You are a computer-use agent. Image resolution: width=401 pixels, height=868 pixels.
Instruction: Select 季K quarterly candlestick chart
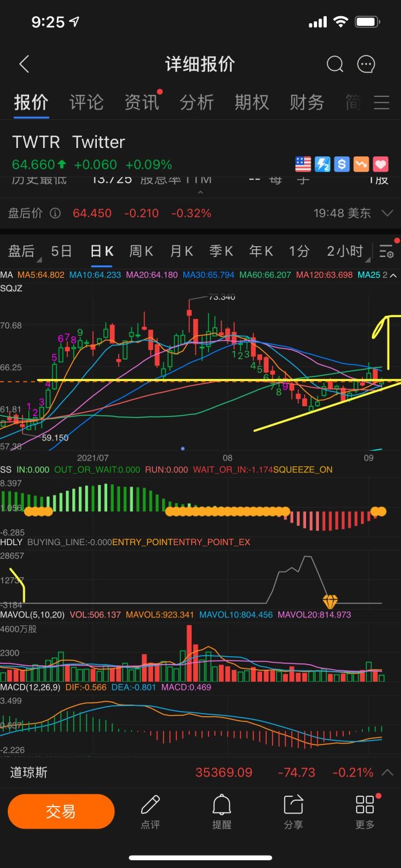pyautogui.click(x=221, y=251)
